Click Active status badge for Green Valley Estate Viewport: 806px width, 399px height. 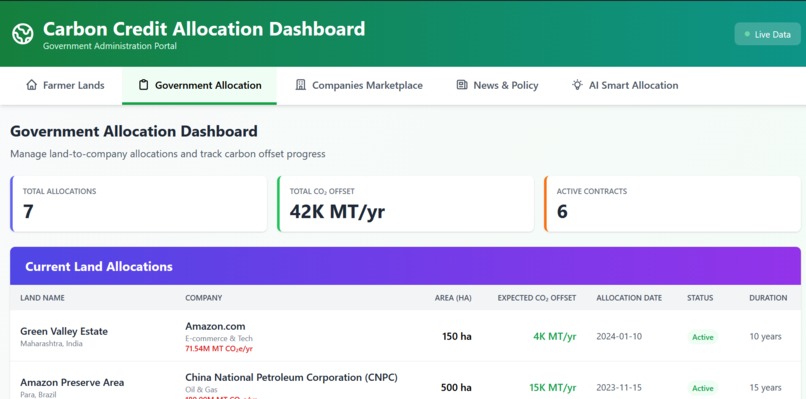coord(703,337)
